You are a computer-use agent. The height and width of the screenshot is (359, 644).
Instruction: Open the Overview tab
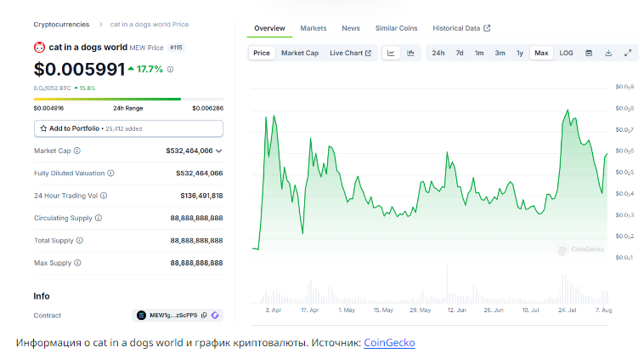[269, 28]
